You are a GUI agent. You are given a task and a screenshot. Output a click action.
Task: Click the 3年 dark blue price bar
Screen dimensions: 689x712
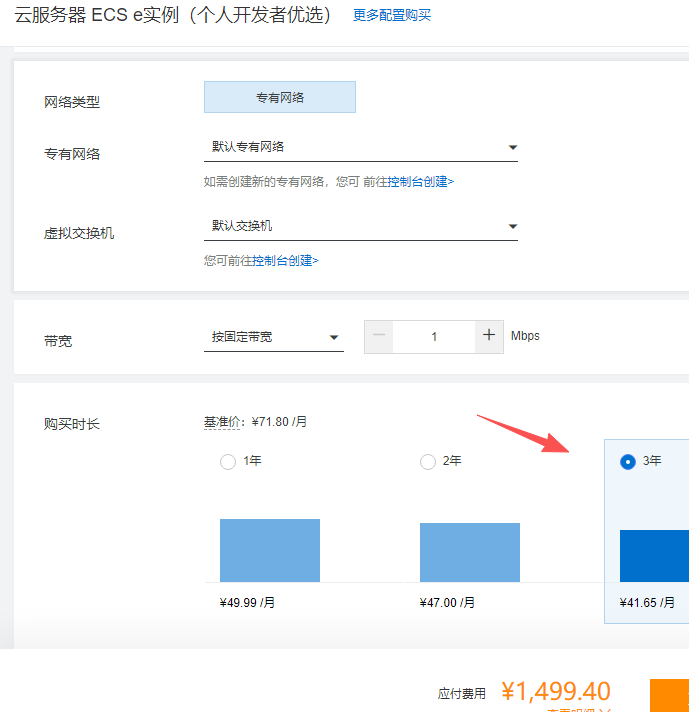[654, 556]
